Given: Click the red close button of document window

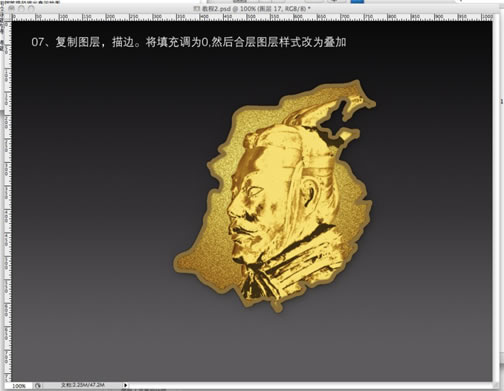Looking at the screenshot, I should click(x=12, y=9).
